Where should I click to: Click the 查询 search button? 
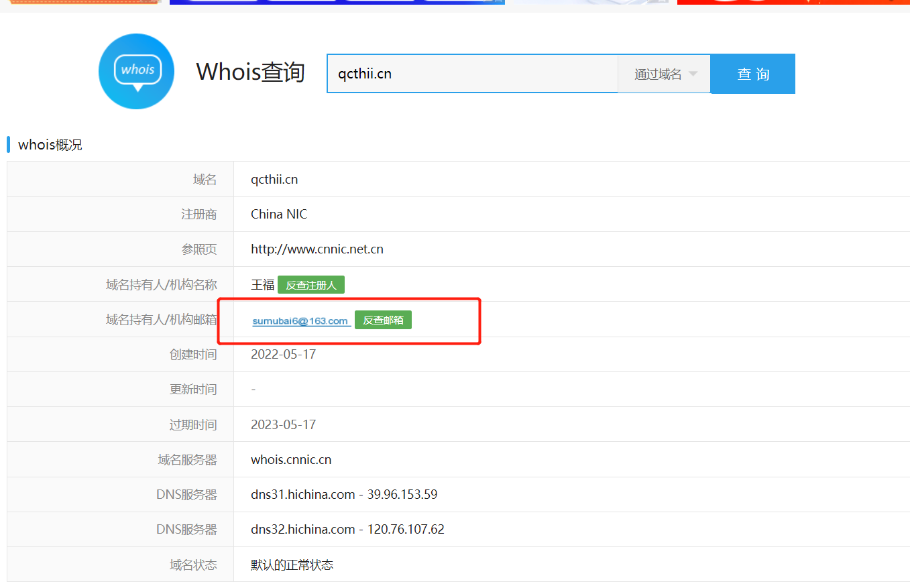point(752,74)
